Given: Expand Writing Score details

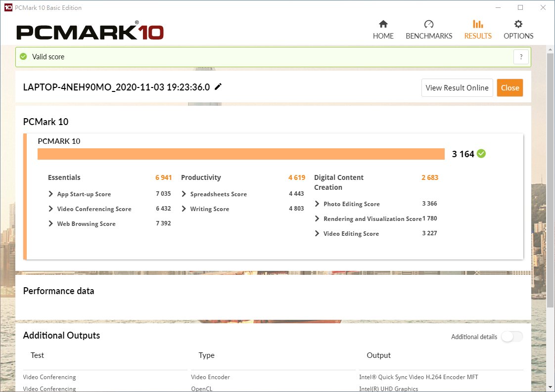Looking at the screenshot, I should (x=184, y=209).
